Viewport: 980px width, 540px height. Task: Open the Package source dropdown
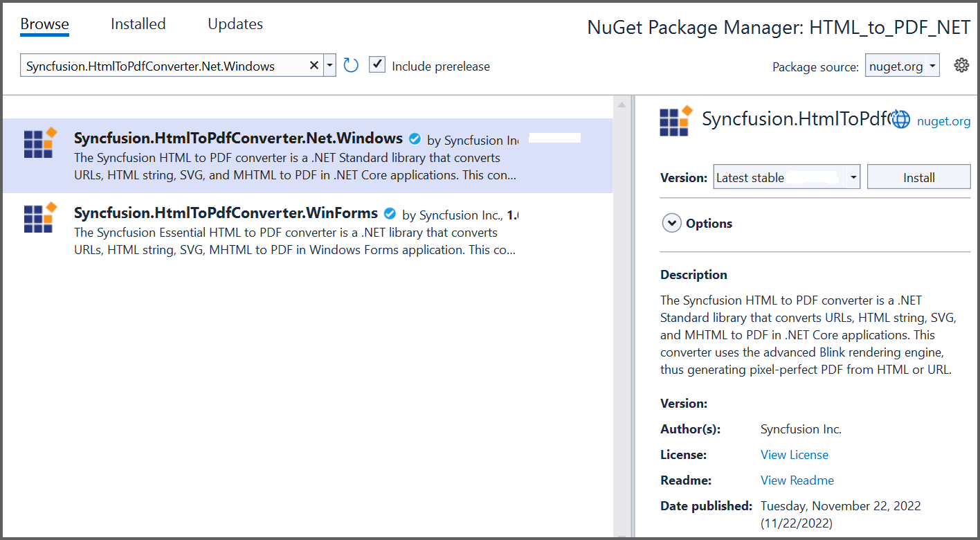[902, 64]
